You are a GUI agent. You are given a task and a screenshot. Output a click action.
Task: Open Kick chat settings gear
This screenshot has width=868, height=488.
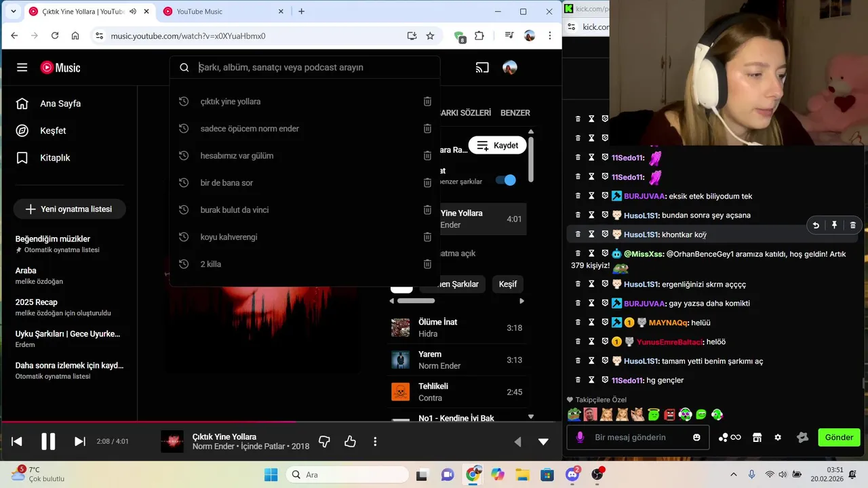pyautogui.click(x=778, y=438)
